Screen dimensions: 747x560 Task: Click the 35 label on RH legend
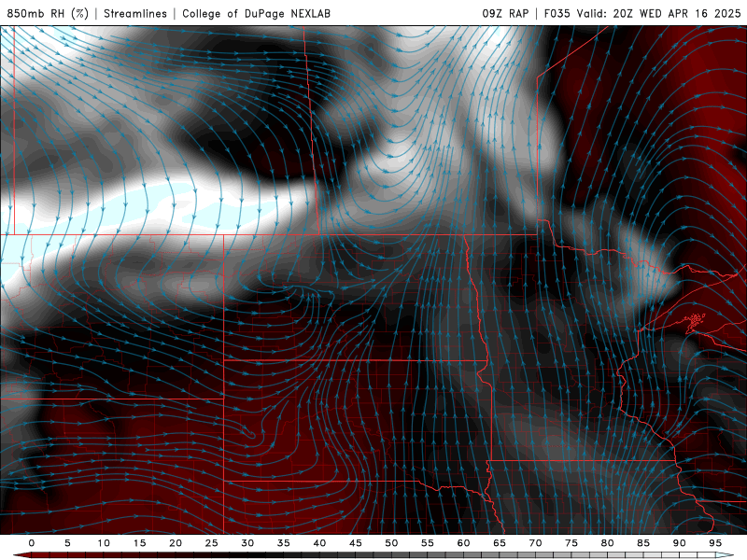click(x=284, y=543)
